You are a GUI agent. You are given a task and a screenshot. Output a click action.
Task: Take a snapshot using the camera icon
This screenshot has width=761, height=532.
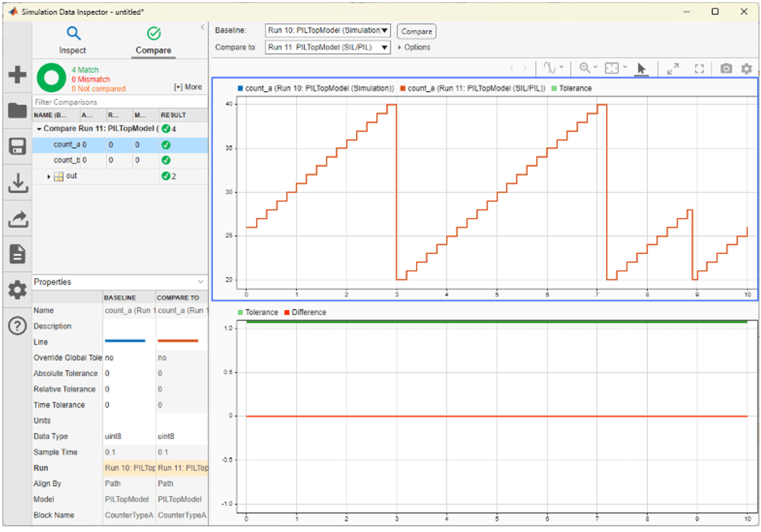click(x=726, y=69)
